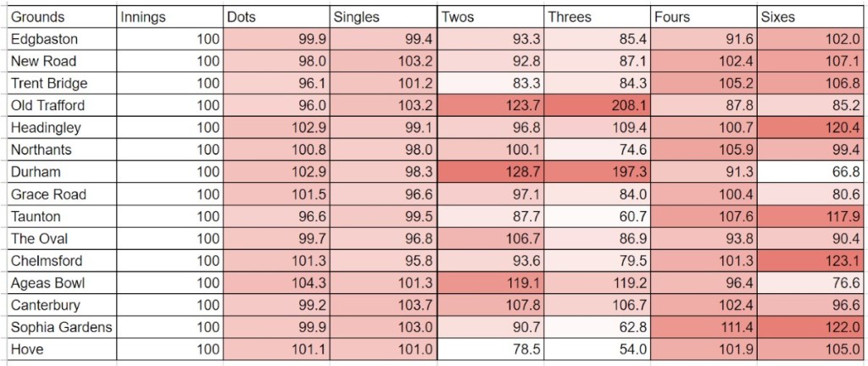
Task: Select the Dots header cell
Action: coord(275,17)
